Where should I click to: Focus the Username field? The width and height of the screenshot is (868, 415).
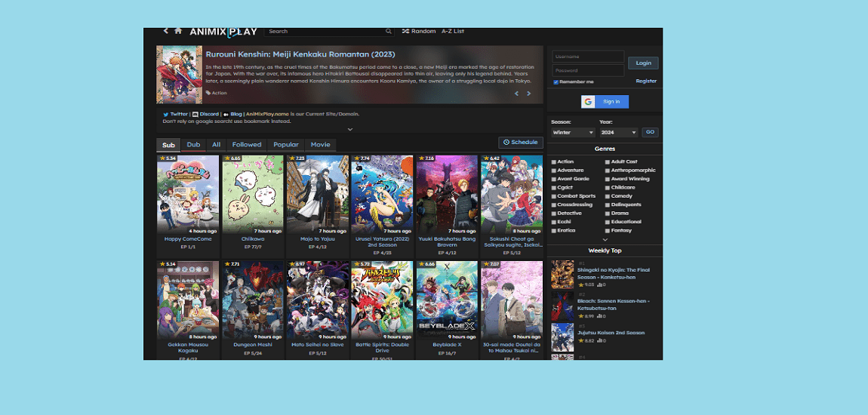pyautogui.click(x=588, y=57)
